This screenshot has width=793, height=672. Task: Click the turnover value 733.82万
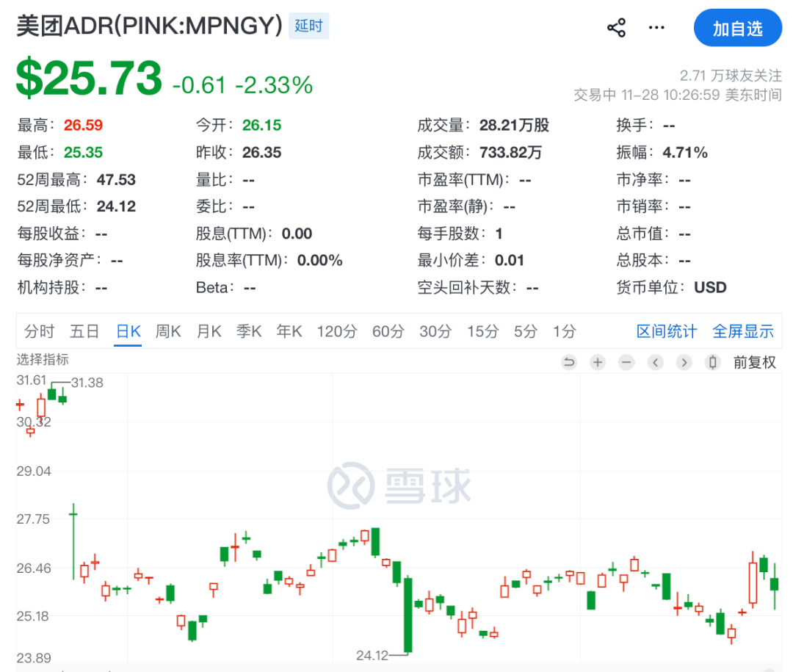tap(510, 152)
